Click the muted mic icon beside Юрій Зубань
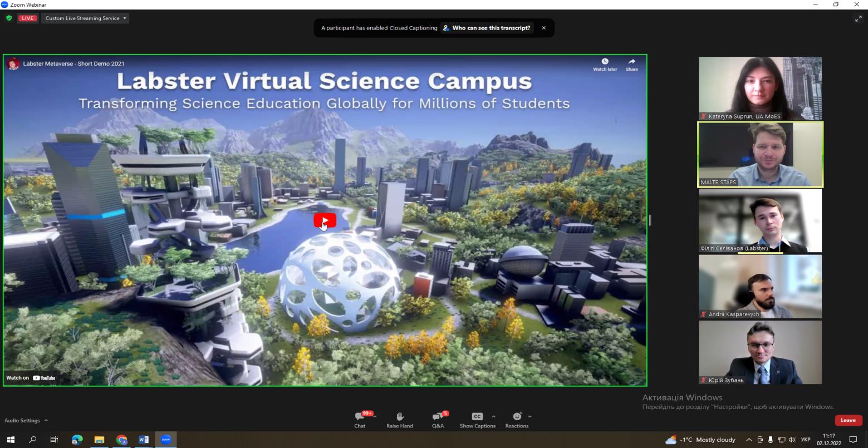Viewport: 868px width, 448px height. click(704, 380)
